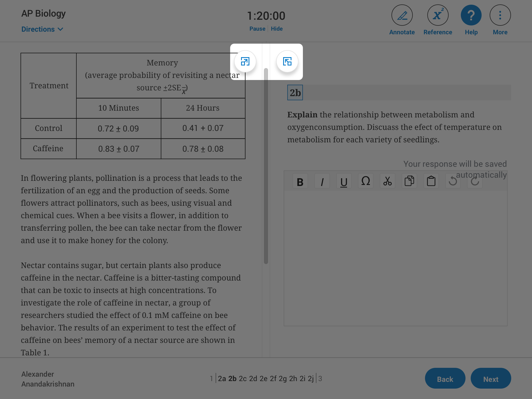Click the Cut scissors icon
Image resolution: width=532 pixels, height=399 pixels.
pos(387,181)
